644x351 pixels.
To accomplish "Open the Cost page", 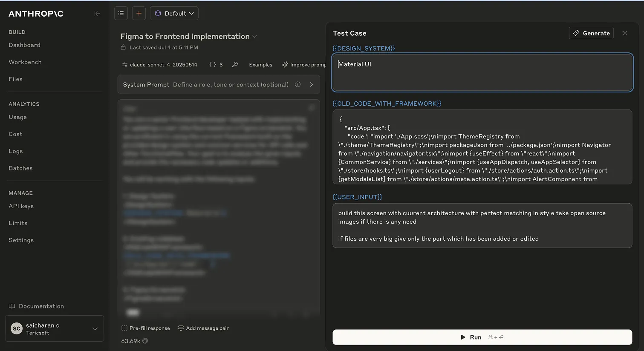I will point(15,134).
